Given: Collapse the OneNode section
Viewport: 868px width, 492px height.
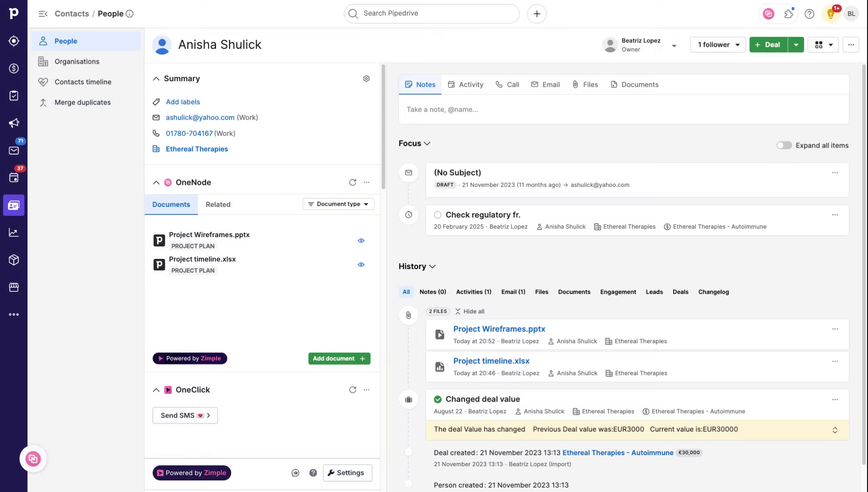Looking at the screenshot, I should coord(156,182).
